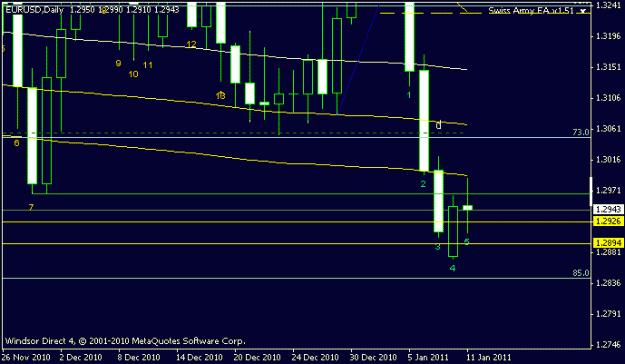Click the 2 Dec 2010 date label
Image resolution: width=625 pixels, height=364 pixels.
click(x=81, y=357)
